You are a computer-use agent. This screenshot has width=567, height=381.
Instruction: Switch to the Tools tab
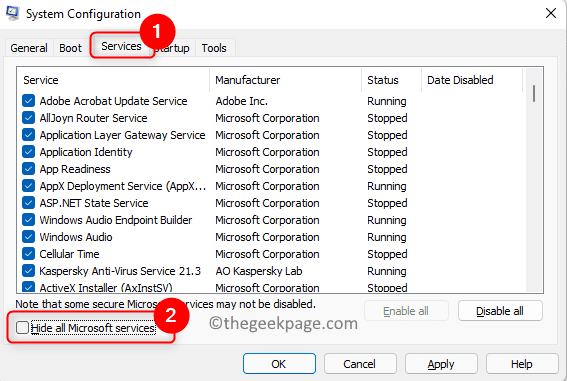[214, 48]
